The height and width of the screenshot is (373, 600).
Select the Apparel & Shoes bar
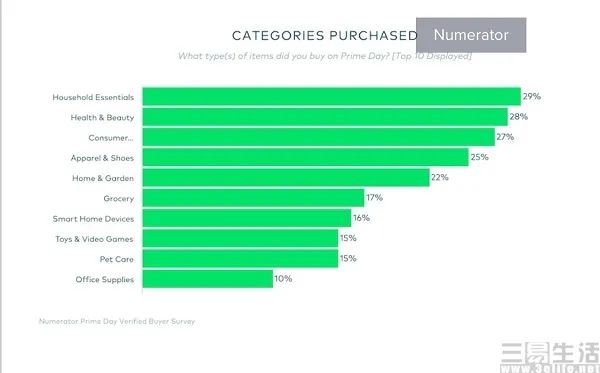[x=306, y=157]
